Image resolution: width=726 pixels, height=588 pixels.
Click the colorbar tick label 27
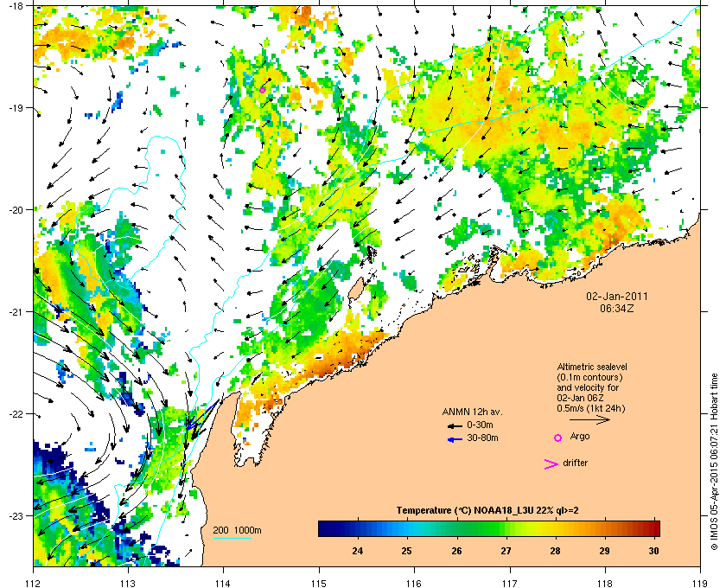point(506,551)
